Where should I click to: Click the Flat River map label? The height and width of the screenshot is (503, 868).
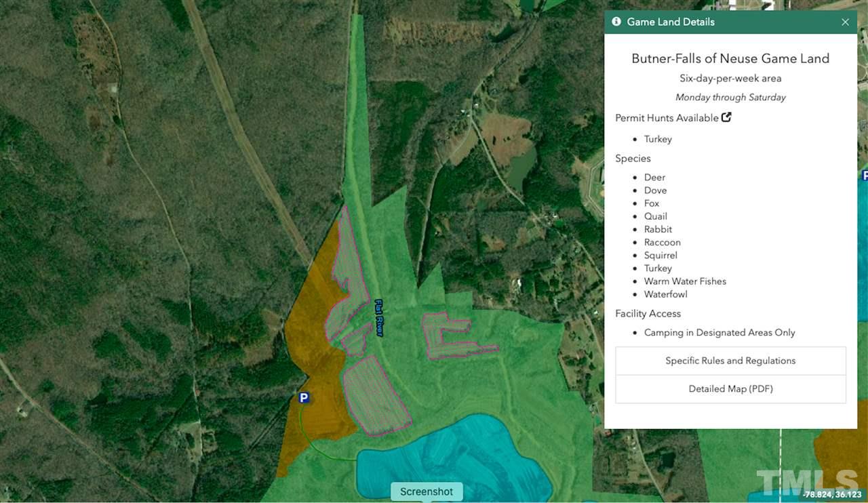[x=379, y=318]
